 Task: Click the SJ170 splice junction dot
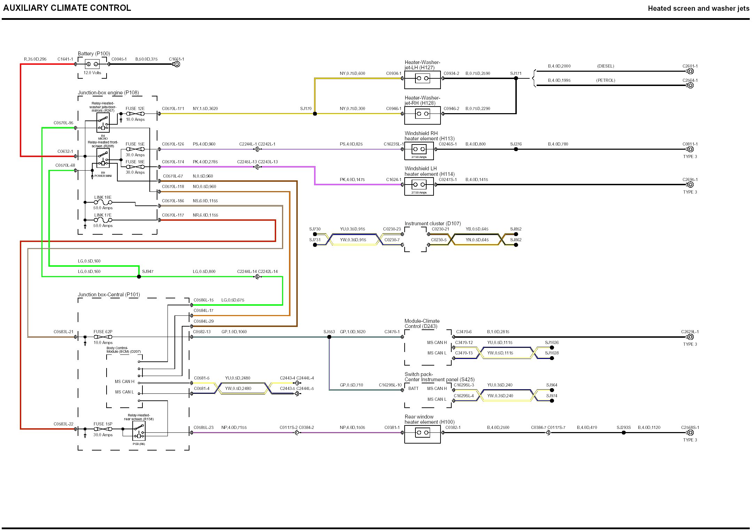[x=315, y=114]
